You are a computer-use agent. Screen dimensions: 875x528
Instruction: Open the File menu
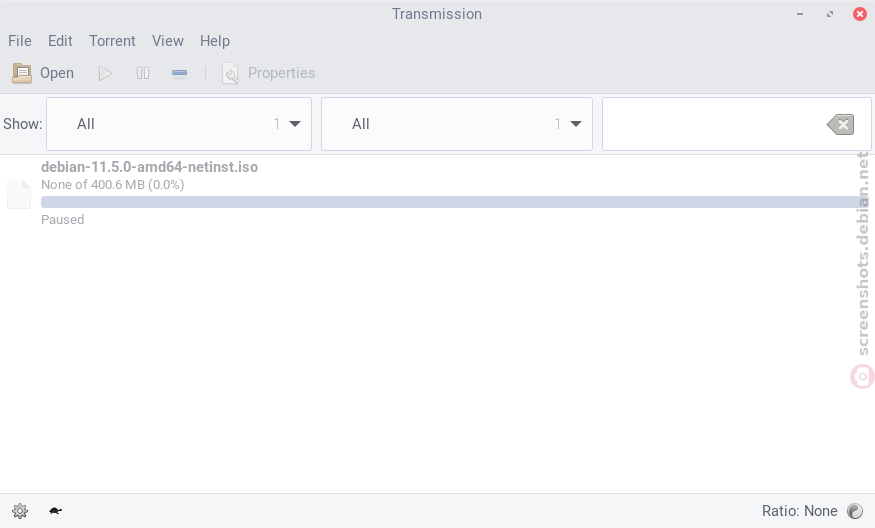[20, 41]
